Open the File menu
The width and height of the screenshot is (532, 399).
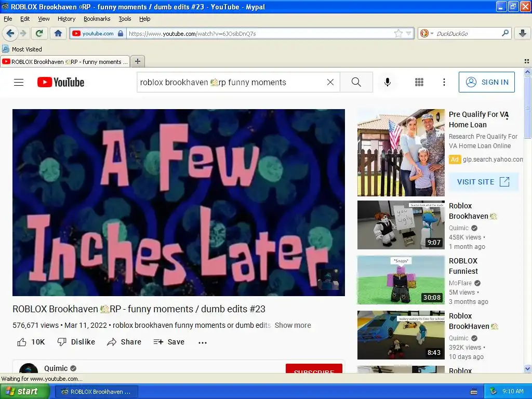click(x=8, y=19)
